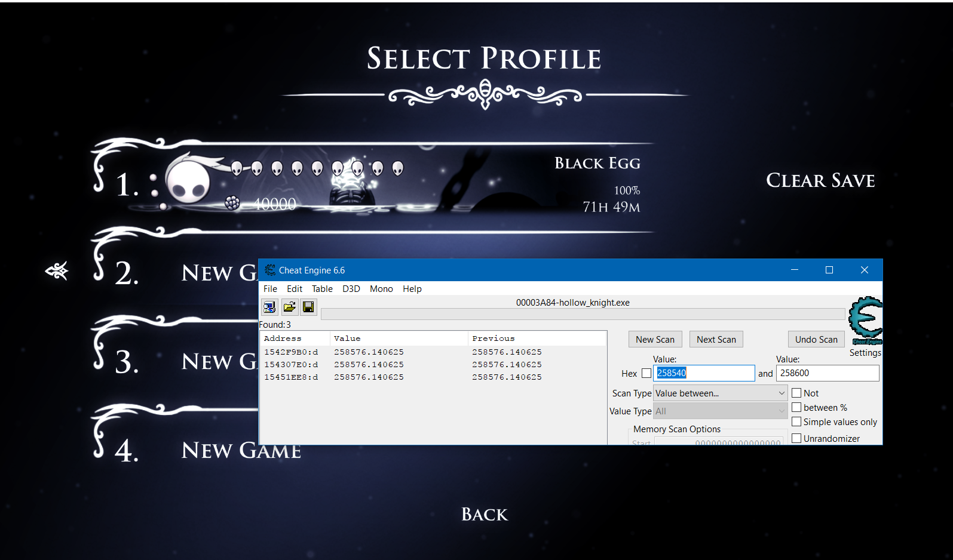This screenshot has height=560, width=953.
Task: Focus the first Value field containing 258540
Action: point(704,373)
